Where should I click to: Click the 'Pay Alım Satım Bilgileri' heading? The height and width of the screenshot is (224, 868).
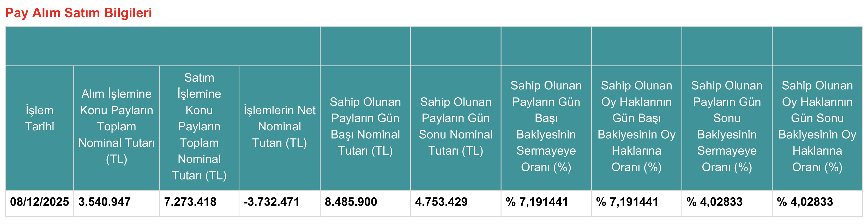point(79,13)
